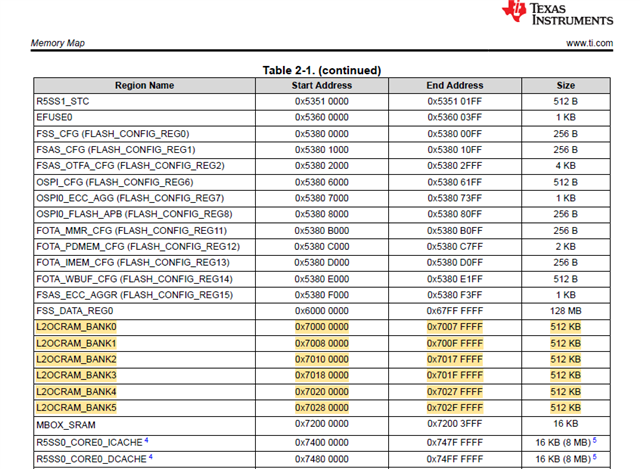Click highlighted L2OCRAM_BANK5 region name
The width and height of the screenshot is (640, 469).
(76, 407)
